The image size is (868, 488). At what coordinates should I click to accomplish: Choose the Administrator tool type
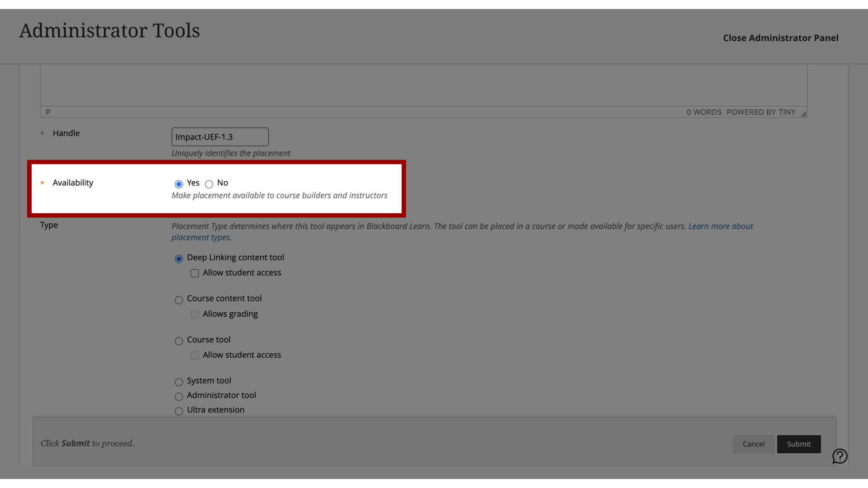[x=179, y=397]
